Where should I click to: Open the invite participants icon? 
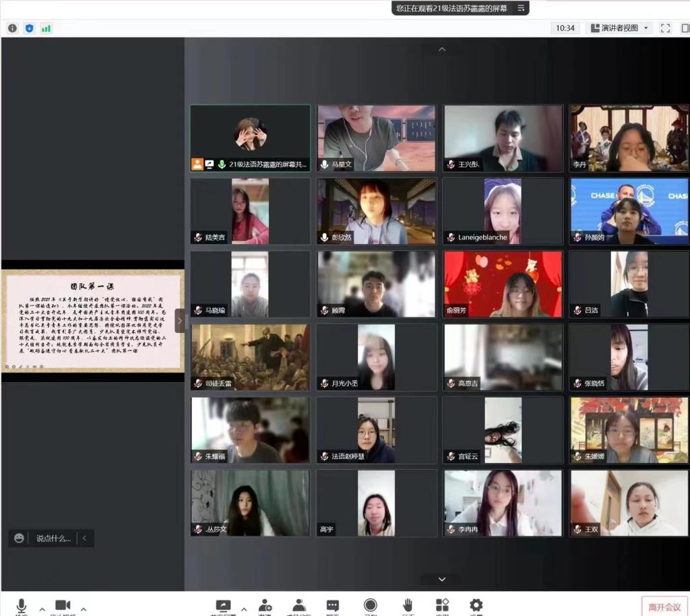pyautogui.click(x=265, y=605)
